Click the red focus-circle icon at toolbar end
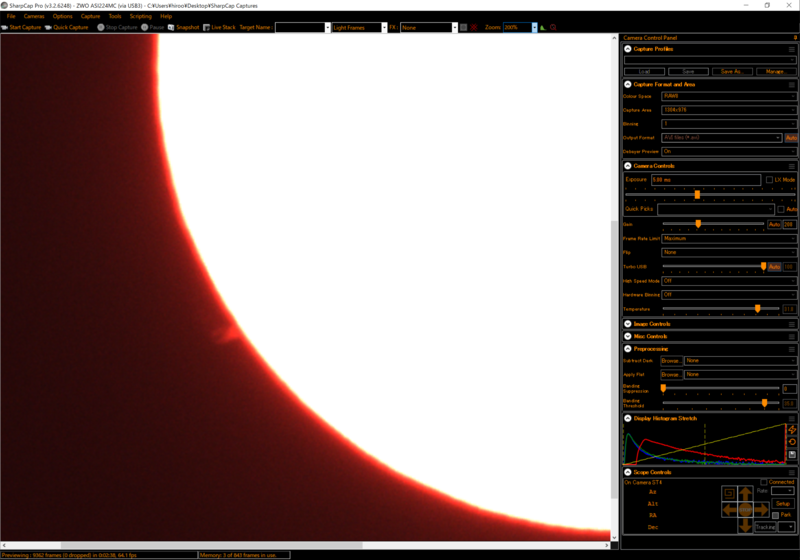 553,28
